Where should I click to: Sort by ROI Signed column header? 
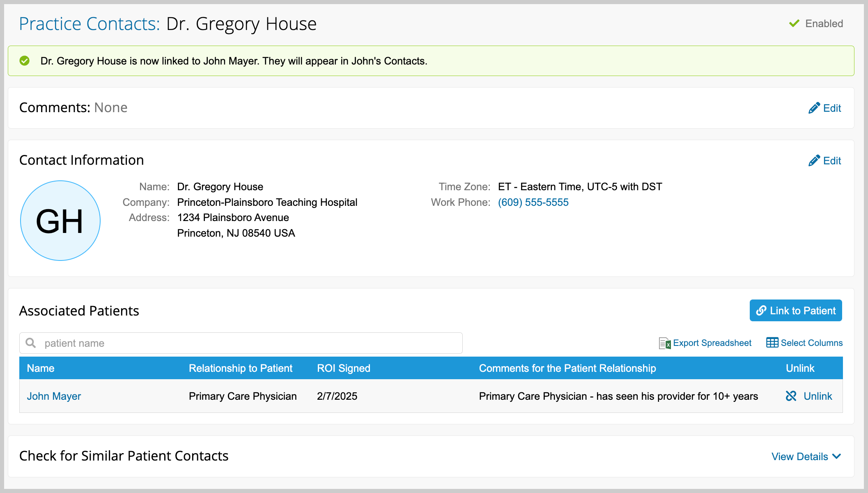[344, 368]
